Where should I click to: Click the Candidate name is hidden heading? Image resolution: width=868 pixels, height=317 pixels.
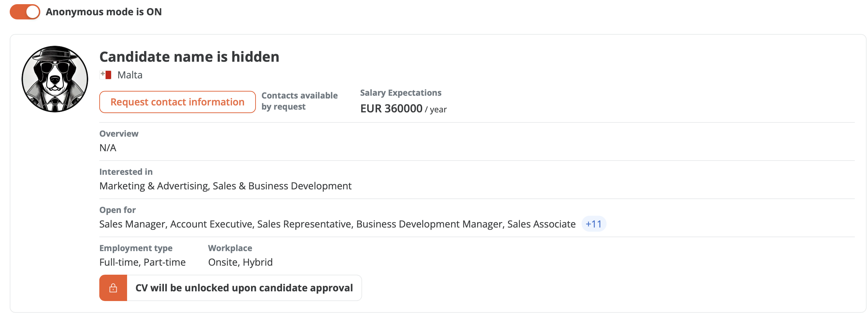pos(189,57)
